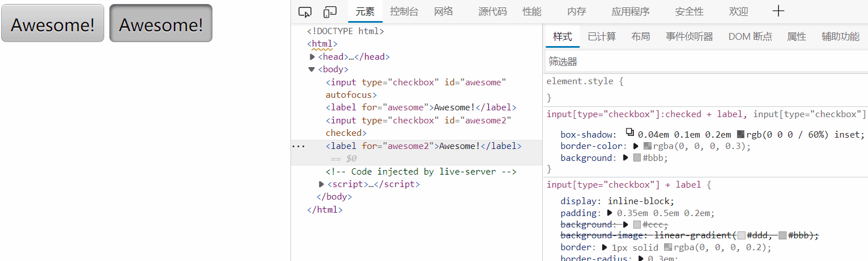Screen dimensions: 868x261
Task: Click the border rgba(0, 0, 0, 0.2) swatch
Action: tap(668, 247)
